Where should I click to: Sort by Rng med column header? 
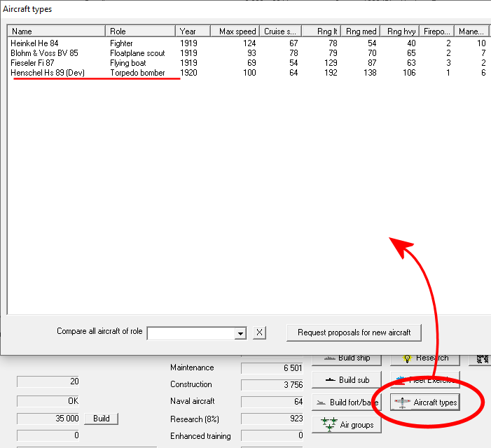click(x=361, y=31)
